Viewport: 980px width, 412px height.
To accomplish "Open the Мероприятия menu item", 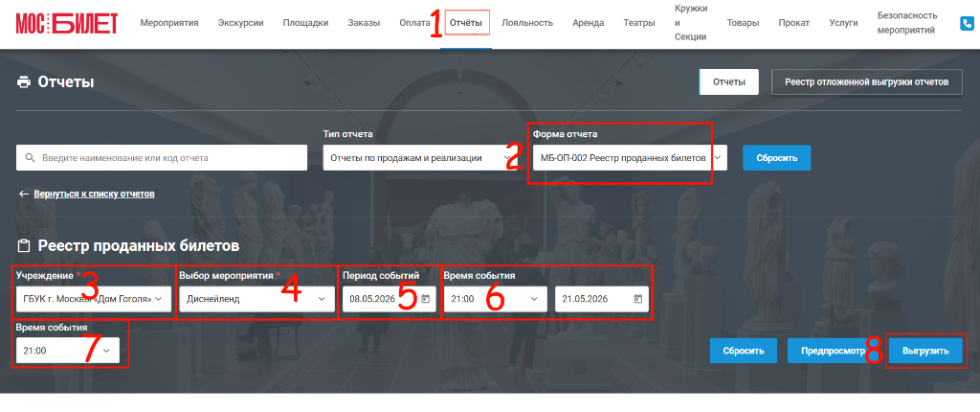I will click(x=169, y=23).
